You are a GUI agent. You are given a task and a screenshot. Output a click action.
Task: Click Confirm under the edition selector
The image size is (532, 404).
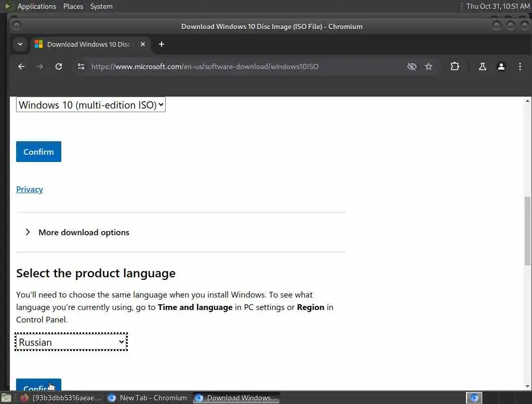[38, 152]
